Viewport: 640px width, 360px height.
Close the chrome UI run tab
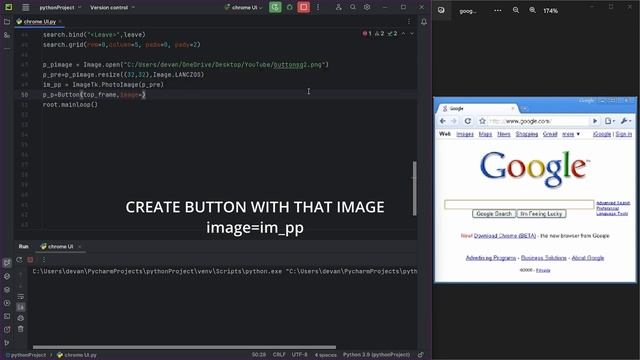[x=80, y=247]
